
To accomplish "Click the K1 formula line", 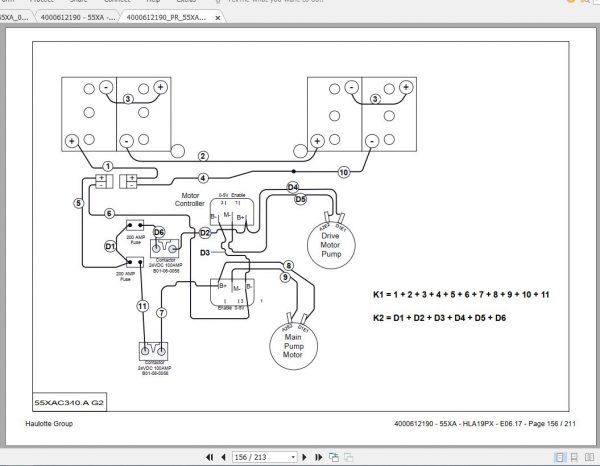I will click(x=461, y=294).
